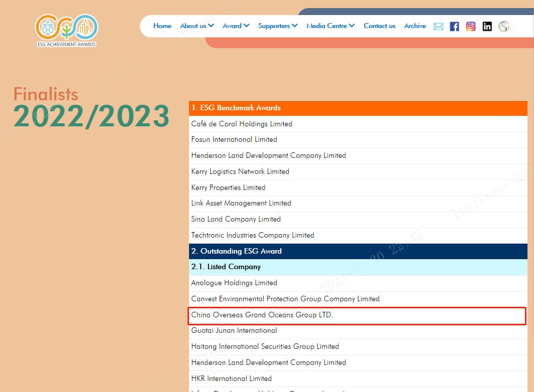The image size is (534, 392).
Task: Navigate to the Archive page
Action: click(x=415, y=26)
